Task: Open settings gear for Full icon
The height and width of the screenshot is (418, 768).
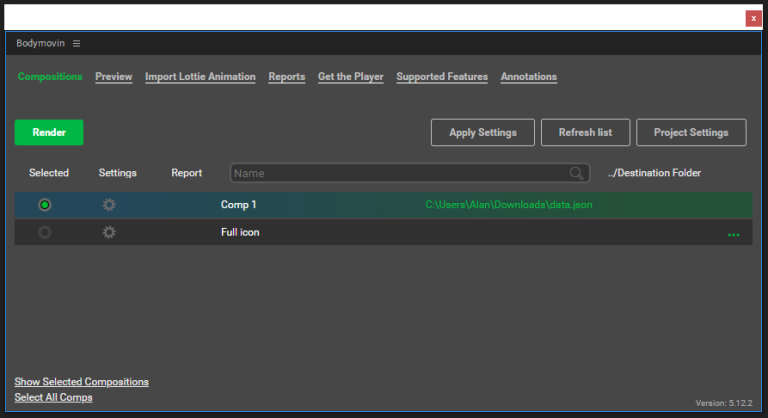Action: tap(109, 232)
